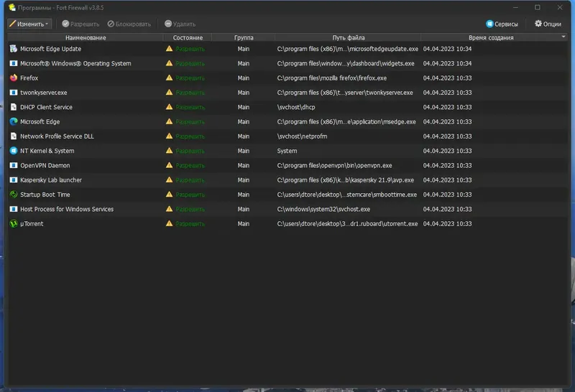Click warning triangle in DHCP Client Service row

[169, 106]
